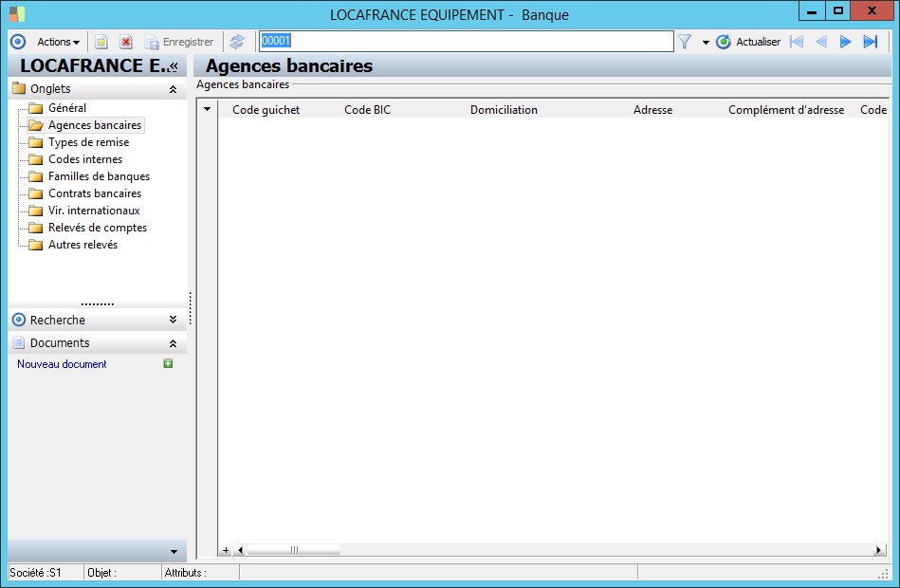900x588 pixels.
Task: Maximize the Banque window
Action: (x=838, y=11)
